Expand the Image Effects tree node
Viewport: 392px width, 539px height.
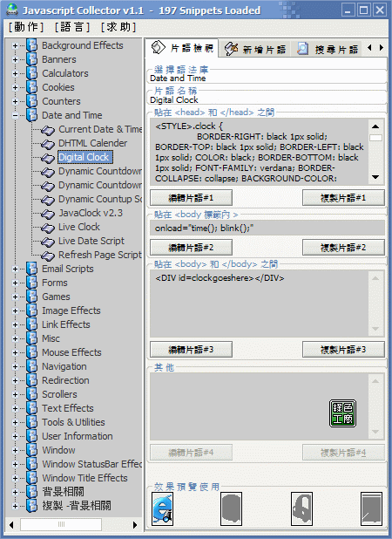coord(15,310)
